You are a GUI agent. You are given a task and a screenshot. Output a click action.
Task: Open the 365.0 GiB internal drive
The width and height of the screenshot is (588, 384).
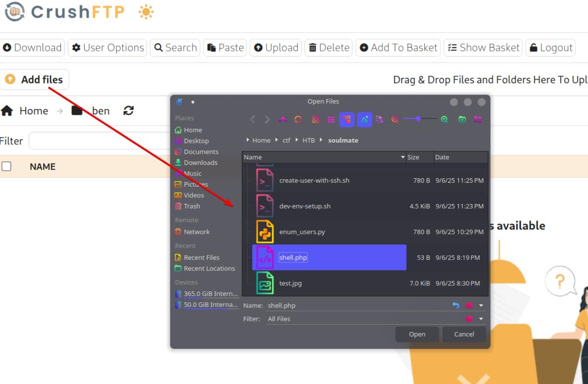206,294
